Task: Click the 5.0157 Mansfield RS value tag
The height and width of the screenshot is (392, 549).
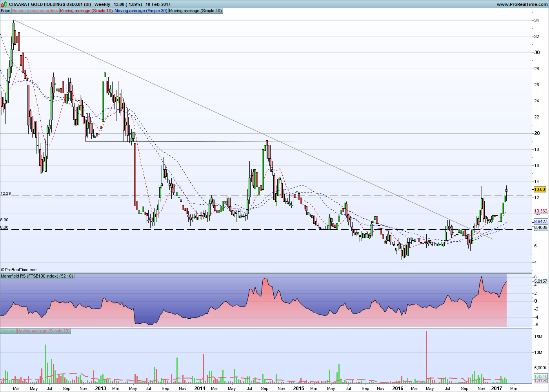Action: 541,281
